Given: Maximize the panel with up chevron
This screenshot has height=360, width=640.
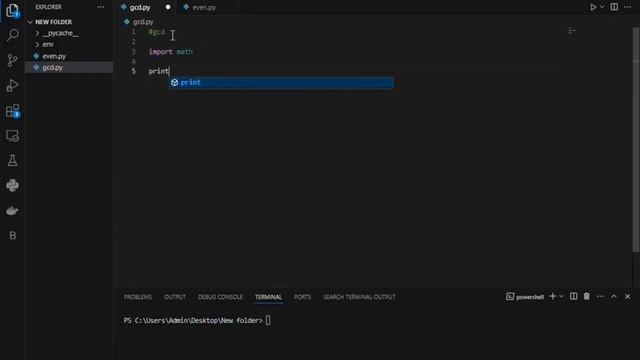Looking at the screenshot, I should pos(614,296).
